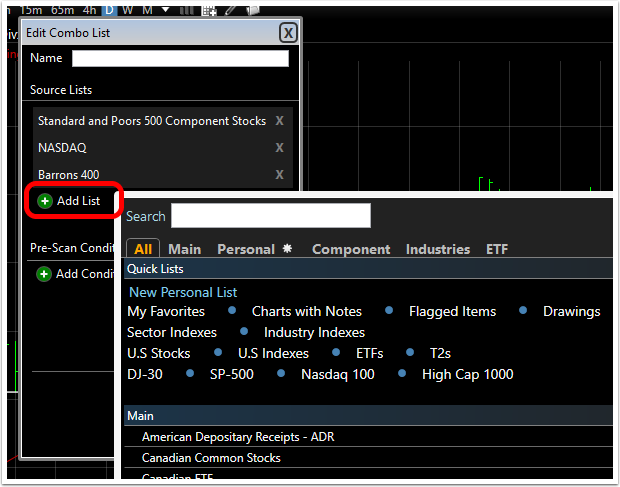Choose T2s quick list
This screenshot has height=487, width=620.
pos(440,353)
